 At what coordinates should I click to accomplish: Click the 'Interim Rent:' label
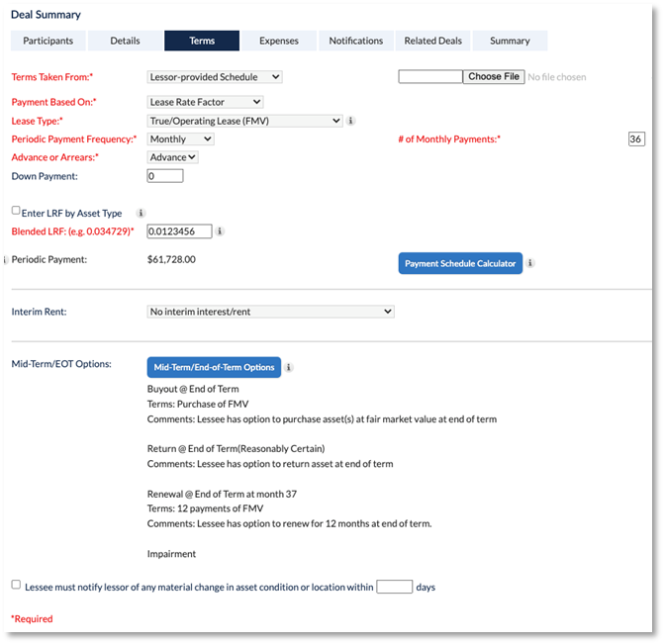tap(39, 312)
